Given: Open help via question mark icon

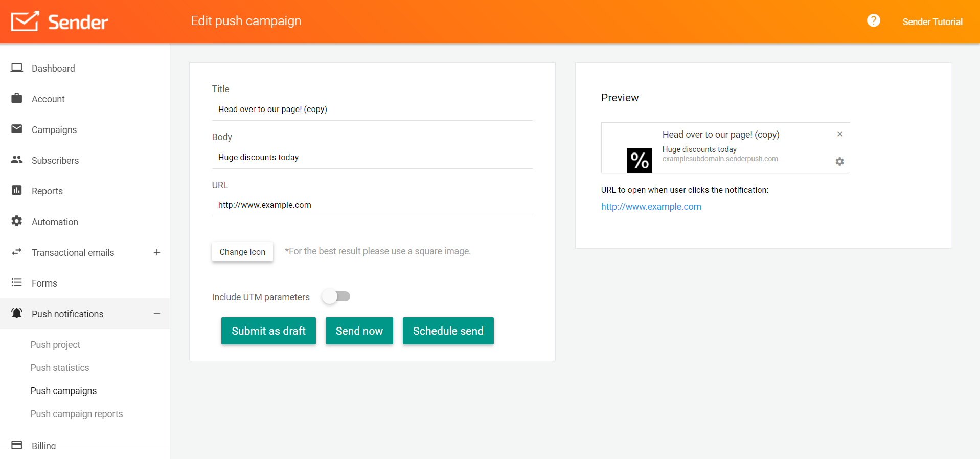Looking at the screenshot, I should (x=873, y=20).
